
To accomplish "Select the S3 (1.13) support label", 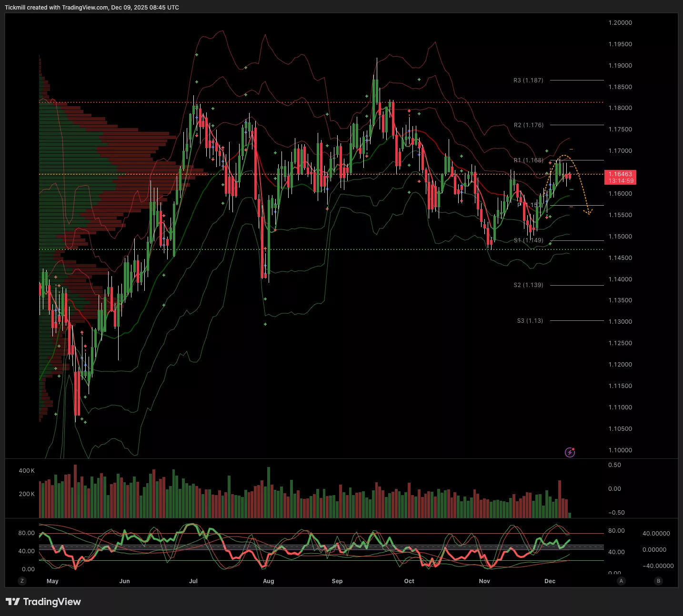I will (x=530, y=321).
